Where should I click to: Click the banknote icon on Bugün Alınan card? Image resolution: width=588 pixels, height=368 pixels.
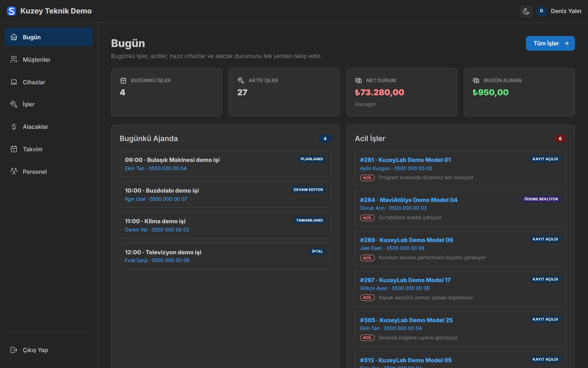tap(476, 81)
